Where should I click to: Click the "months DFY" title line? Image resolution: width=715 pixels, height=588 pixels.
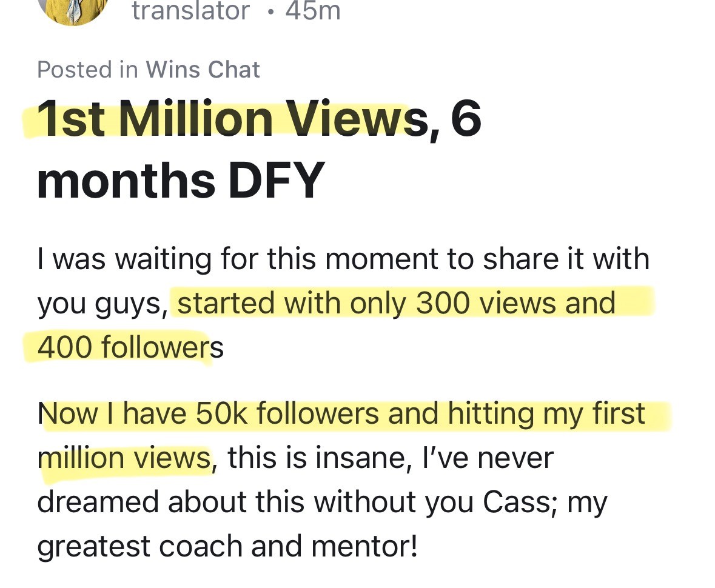coord(181,181)
